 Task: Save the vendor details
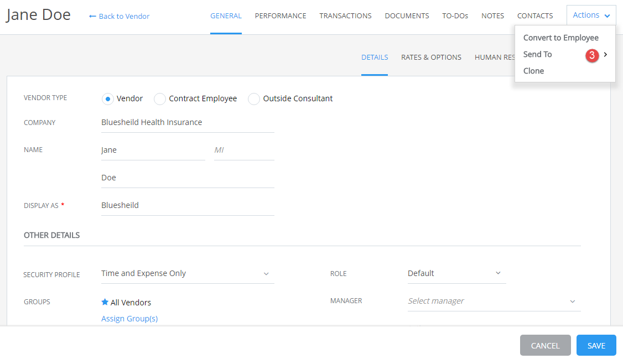coord(596,345)
